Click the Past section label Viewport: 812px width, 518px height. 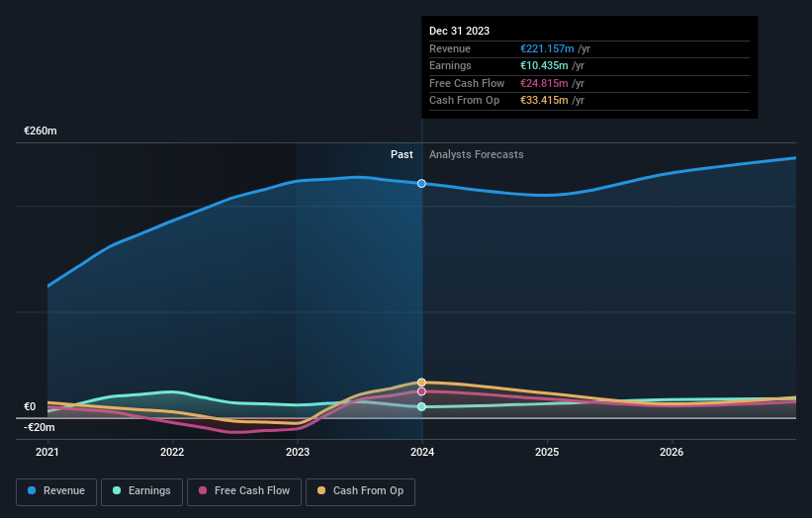tap(402, 155)
